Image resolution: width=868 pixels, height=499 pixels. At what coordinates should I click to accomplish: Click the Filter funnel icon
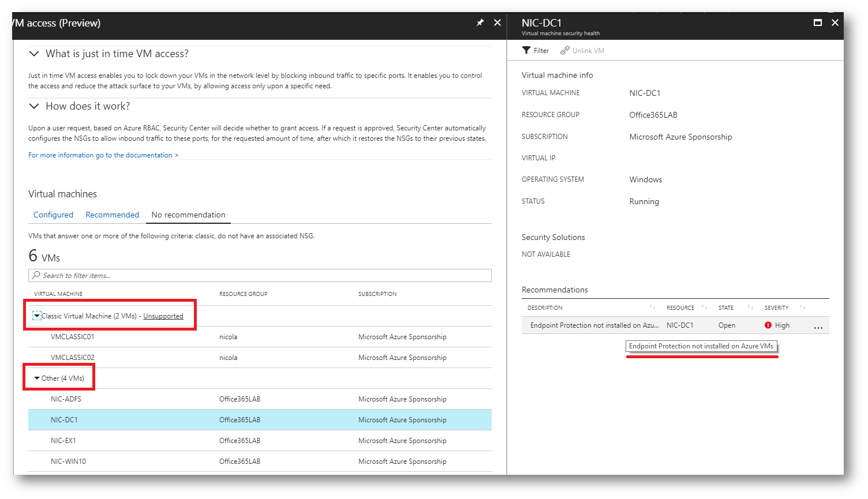pos(526,50)
